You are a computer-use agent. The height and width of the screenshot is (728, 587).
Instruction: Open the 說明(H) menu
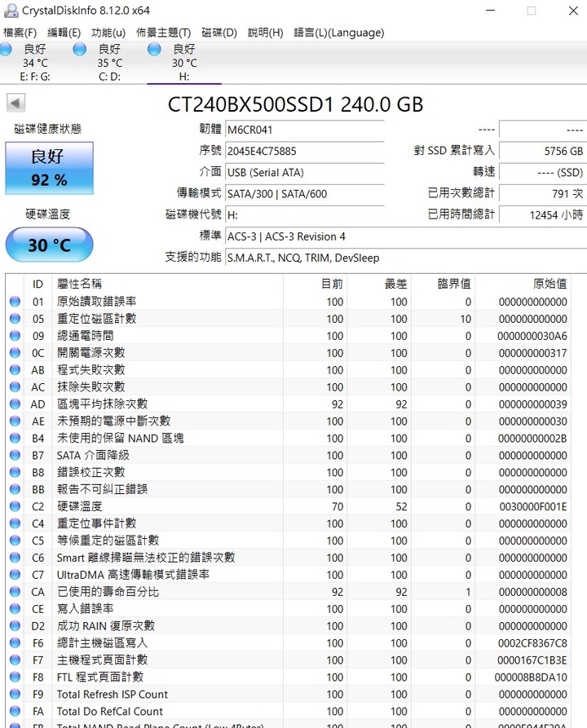[265, 33]
